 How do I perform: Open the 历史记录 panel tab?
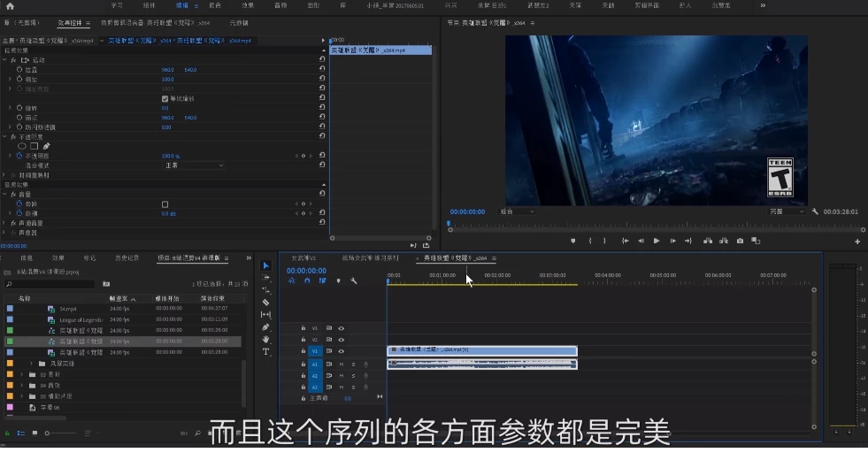click(127, 258)
